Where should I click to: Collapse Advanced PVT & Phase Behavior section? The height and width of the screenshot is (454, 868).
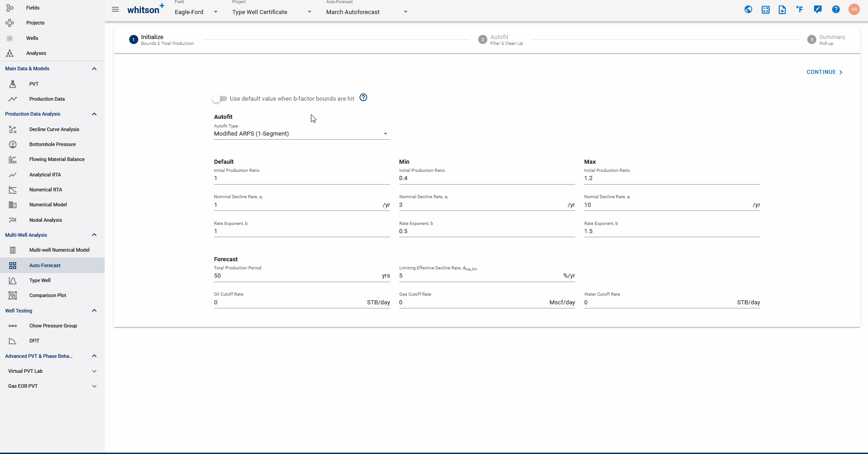tap(94, 356)
